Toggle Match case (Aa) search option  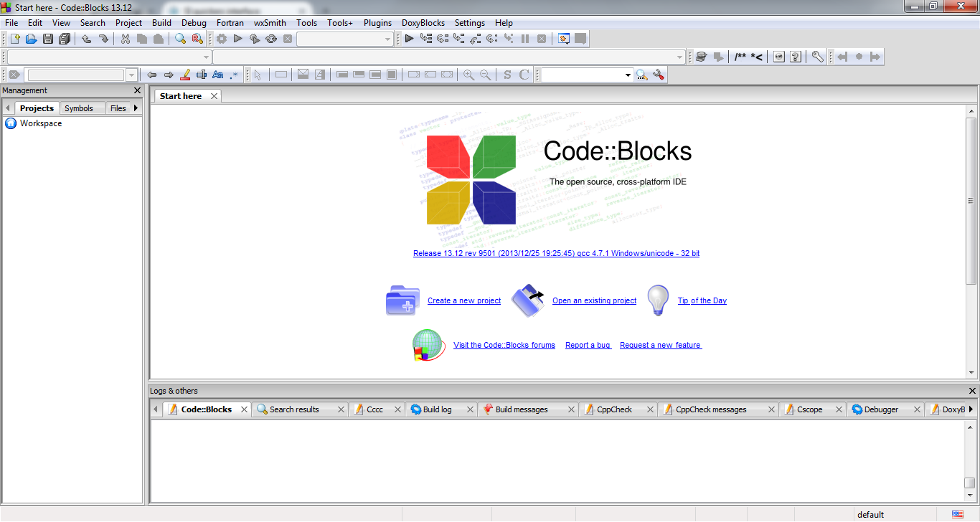point(217,75)
